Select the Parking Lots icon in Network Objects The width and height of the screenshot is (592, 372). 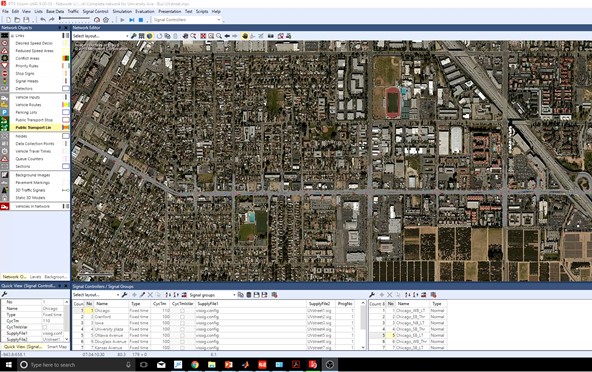click(x=5, y=112)
